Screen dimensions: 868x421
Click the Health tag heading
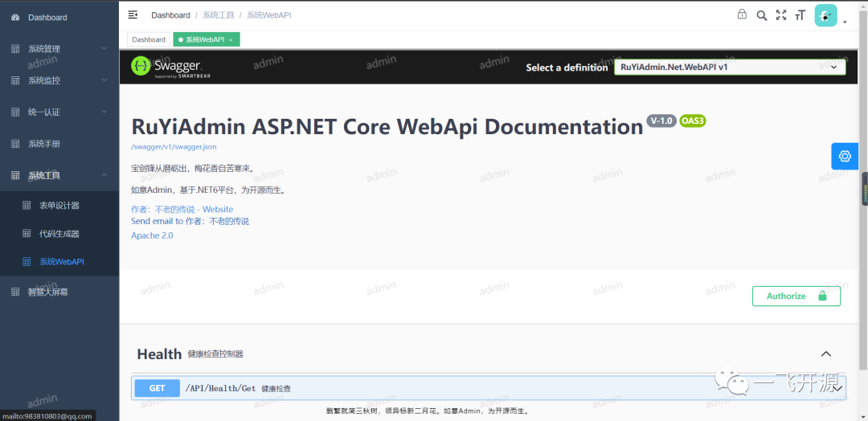pyautogui.click(x=159, y=354)
